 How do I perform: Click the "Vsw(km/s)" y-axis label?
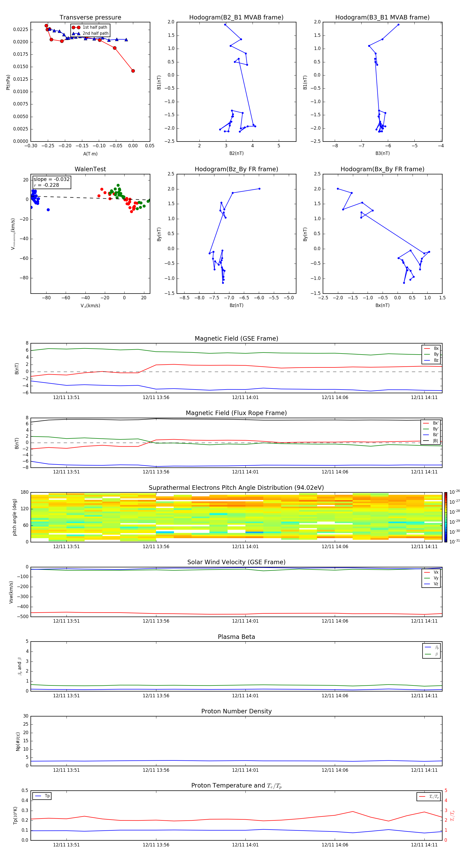pos(11,592)
